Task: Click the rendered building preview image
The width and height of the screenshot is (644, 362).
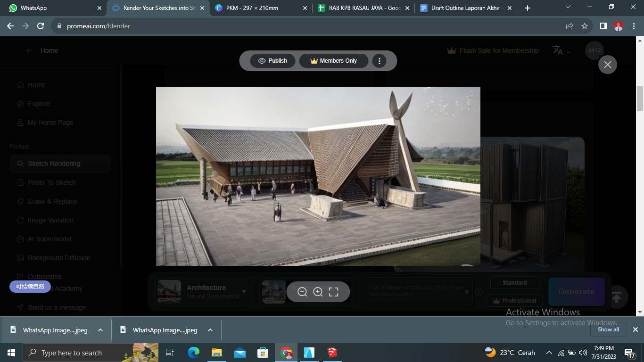Action: pos(318,176)
